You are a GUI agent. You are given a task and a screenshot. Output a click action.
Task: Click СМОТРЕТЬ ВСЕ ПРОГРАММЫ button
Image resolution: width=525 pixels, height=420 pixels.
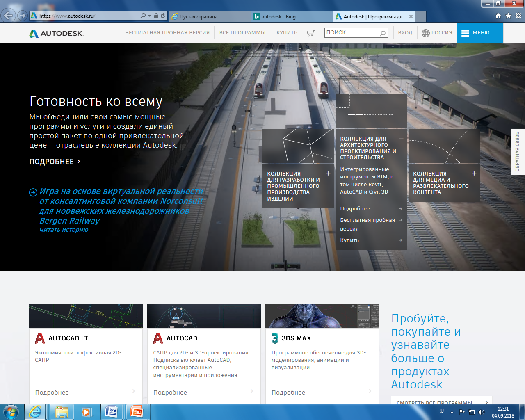[442, 401]
